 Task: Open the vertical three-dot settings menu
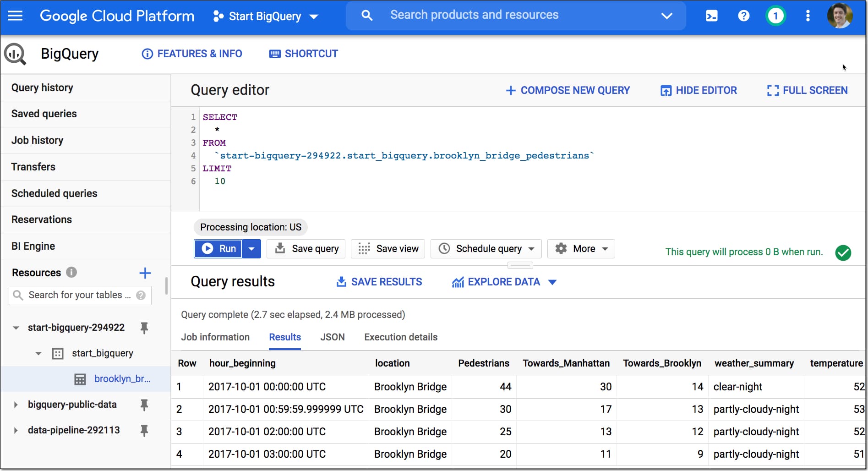pyautogui.click(x=808, y=16)
